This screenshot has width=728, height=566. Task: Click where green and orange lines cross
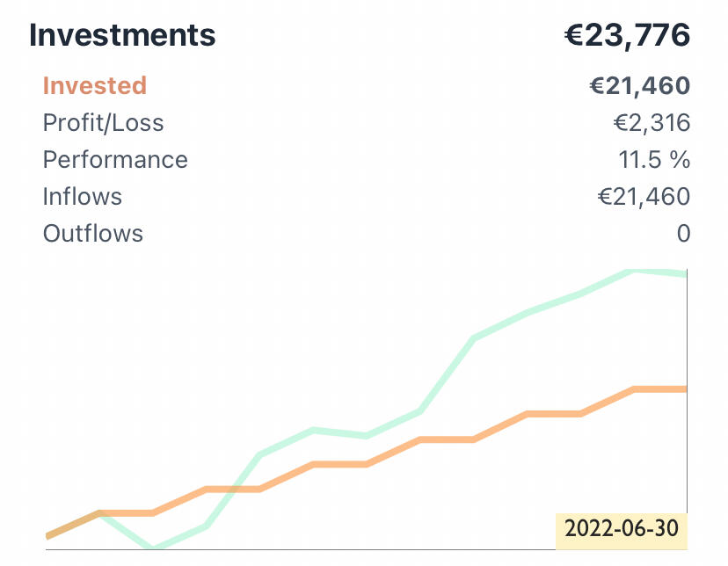pyautogui.click(x=235, y=489)
